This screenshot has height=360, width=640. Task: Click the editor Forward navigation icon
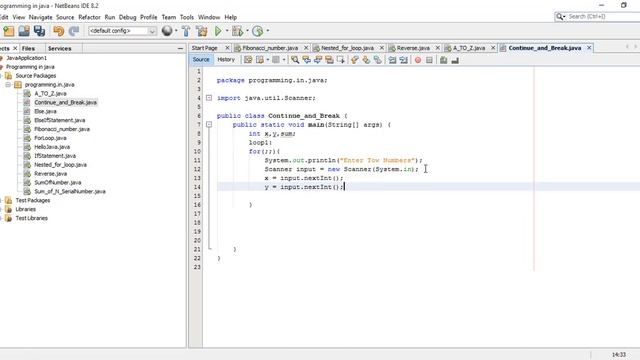pos(276,60)
